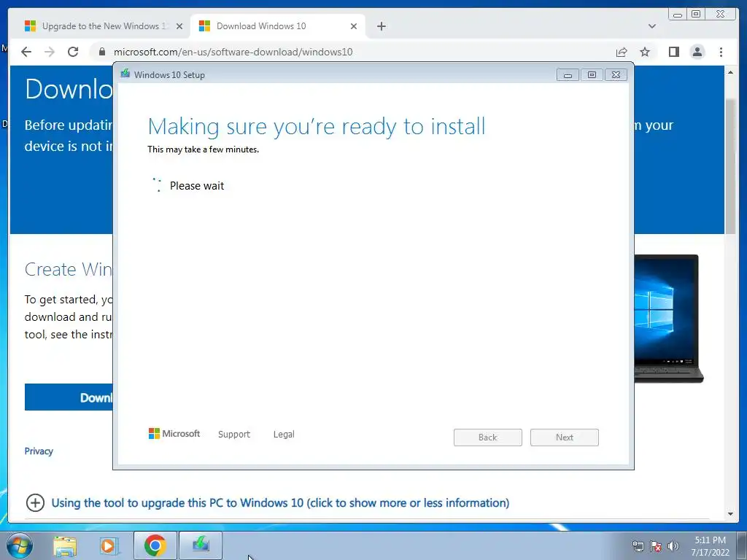Screen dimensions: 747x560
Task: Open Chrome side panel icon
Action: [673, 52]
